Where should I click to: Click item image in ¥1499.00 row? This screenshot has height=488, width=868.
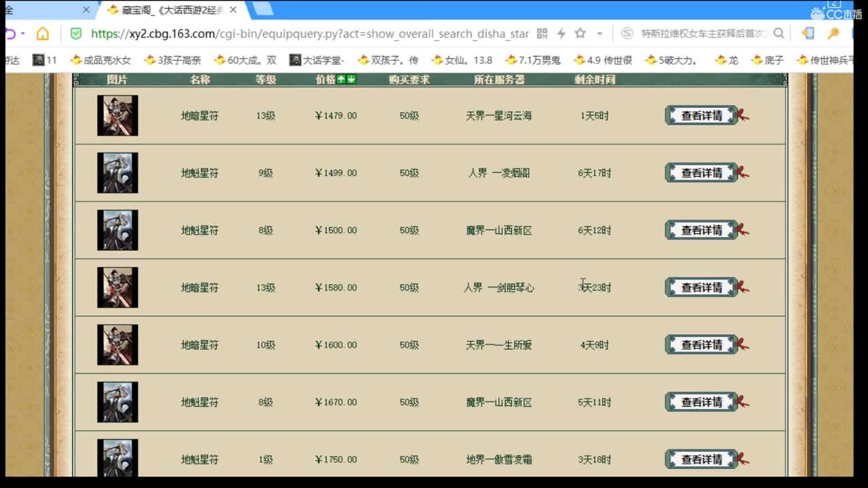tap(117, 173)
